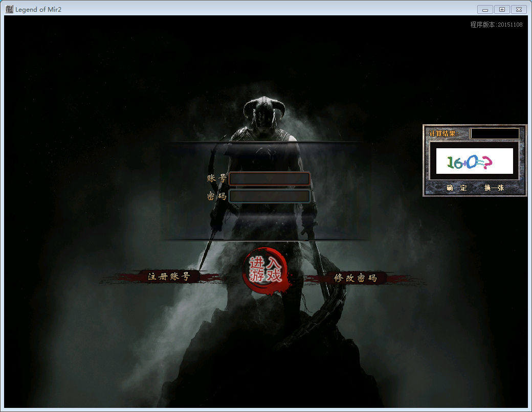532x412 pixels.
Task: Click the account (账号) input field
Action: (270, 179)
